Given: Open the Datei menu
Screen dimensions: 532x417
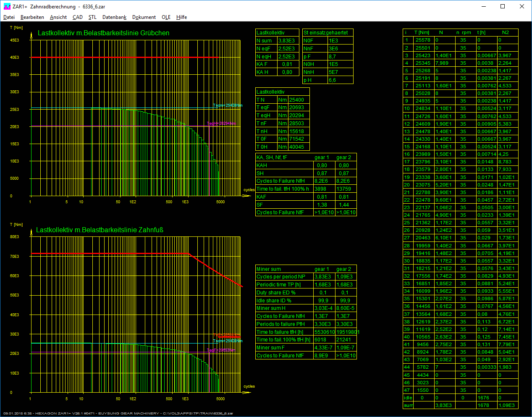Looking at the screenshot, I should point(9,17).
